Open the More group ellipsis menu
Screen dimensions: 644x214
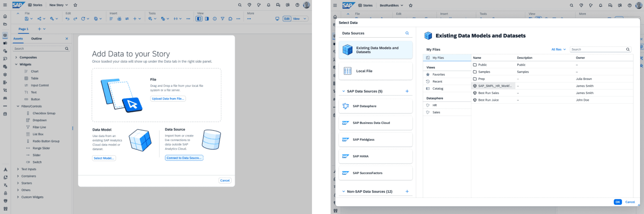coord(249,19)
